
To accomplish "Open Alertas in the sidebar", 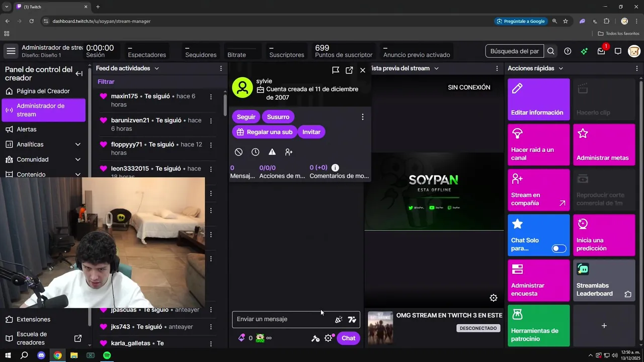I will click(43, 129).
